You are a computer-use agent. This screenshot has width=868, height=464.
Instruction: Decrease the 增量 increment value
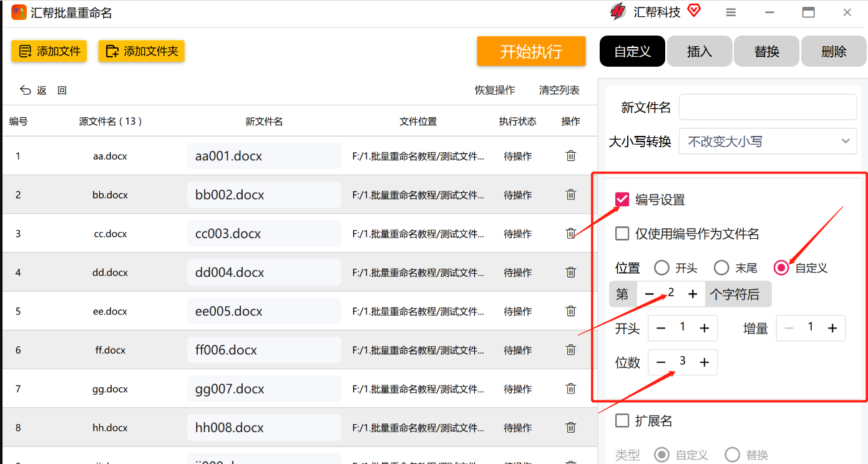789,328
